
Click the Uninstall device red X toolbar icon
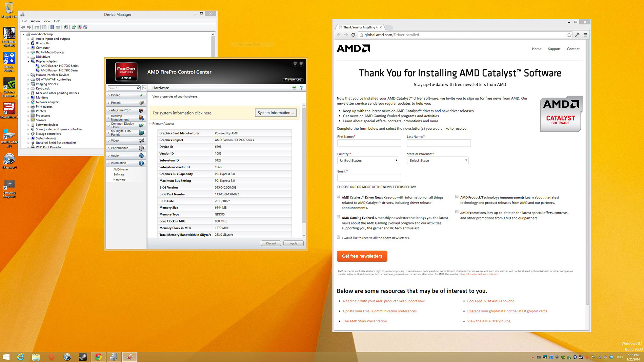click(x=79, y=27)
